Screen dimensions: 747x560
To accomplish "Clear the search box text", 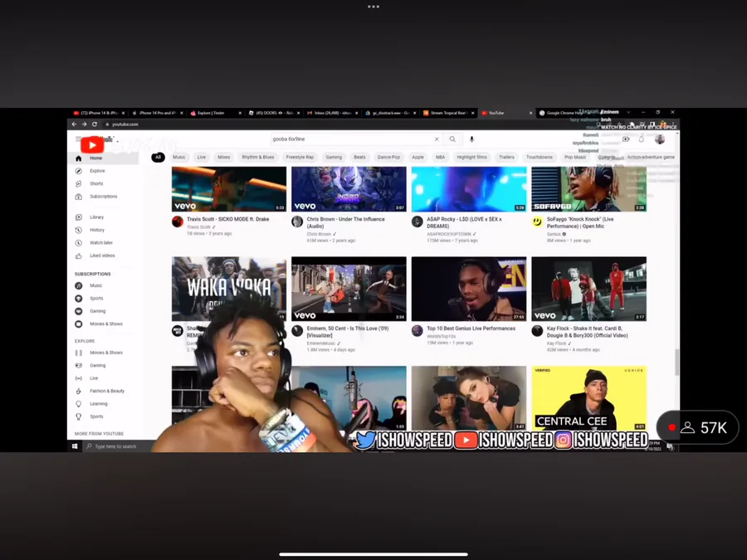I will (437, 139).
